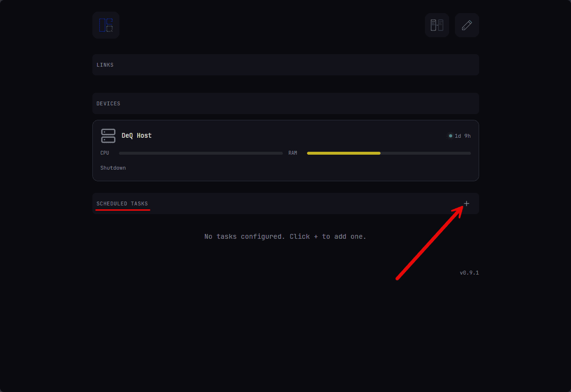571x392 pixels.
Task: Click the dual-server comparison icon top right
Action: pyautogui.click(x=437, y=25)
